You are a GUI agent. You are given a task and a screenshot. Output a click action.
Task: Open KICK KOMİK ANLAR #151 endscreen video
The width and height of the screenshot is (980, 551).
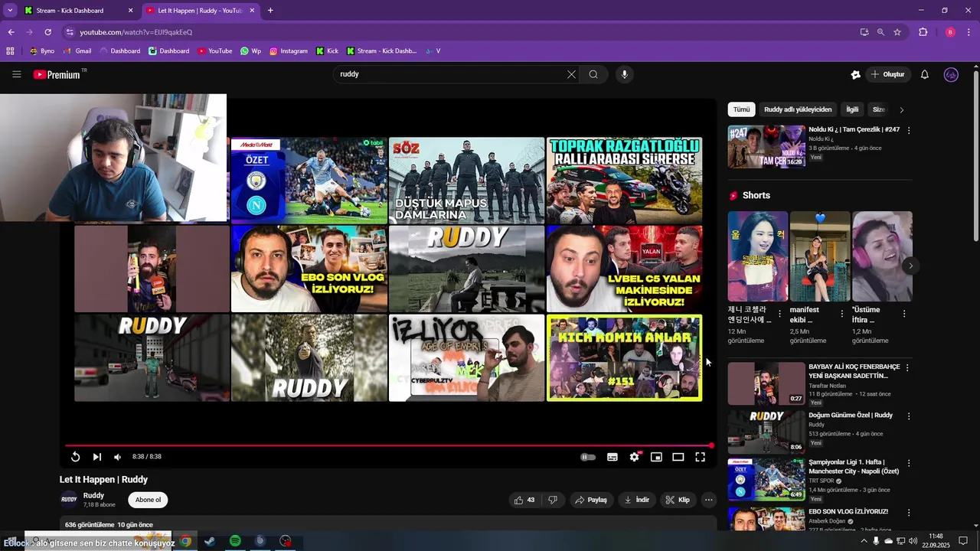coord(624,357)
